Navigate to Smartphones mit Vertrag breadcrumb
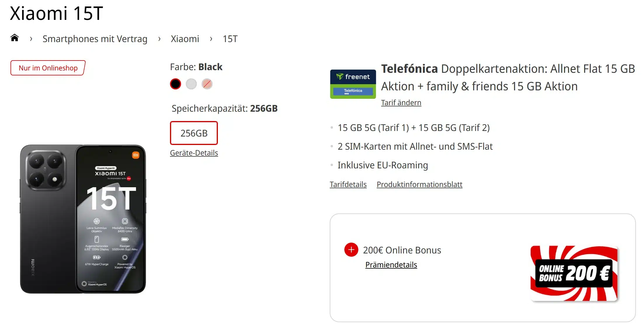 pos(95,39)
